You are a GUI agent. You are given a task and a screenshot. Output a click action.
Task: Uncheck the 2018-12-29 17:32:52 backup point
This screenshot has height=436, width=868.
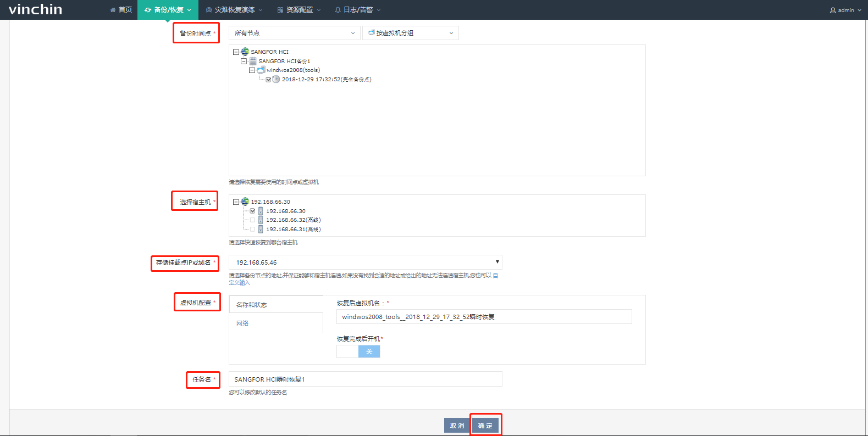pos(268,80)
